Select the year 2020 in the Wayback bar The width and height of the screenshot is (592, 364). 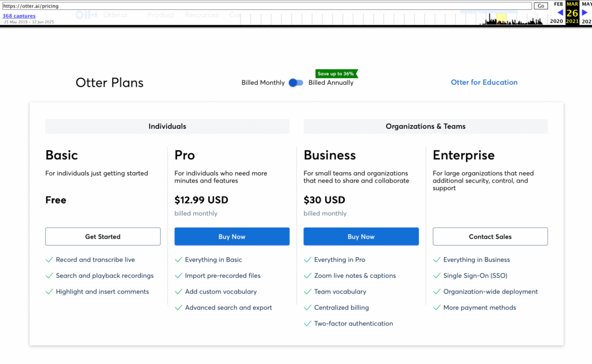556,21
